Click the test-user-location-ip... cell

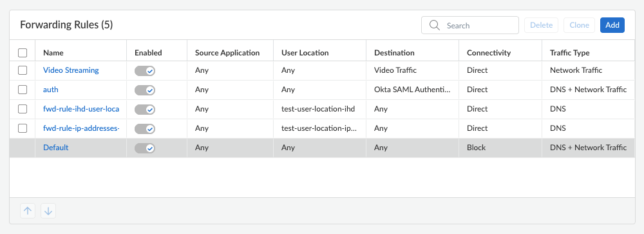tap(319, 128)
